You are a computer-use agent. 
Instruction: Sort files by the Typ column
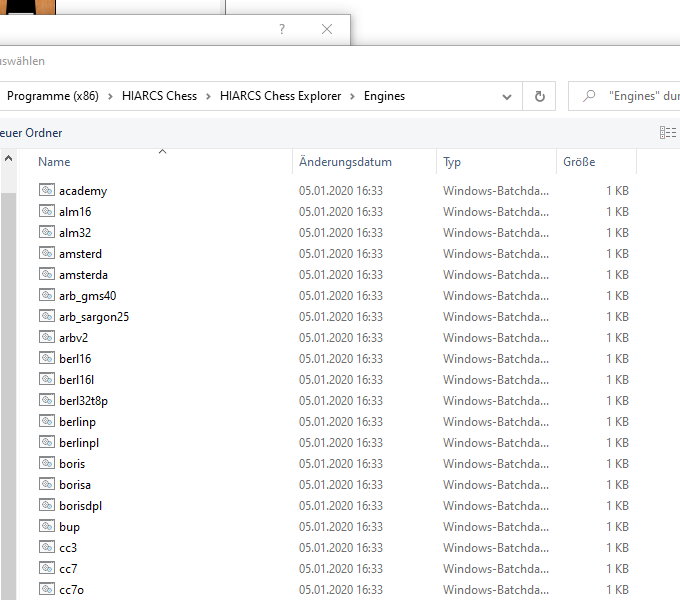click(x=452, y=162)
